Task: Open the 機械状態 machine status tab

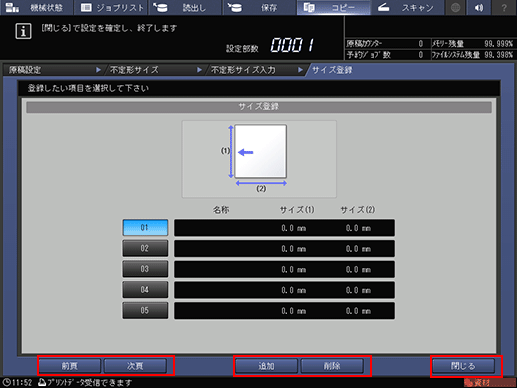Action: [36, 7]
